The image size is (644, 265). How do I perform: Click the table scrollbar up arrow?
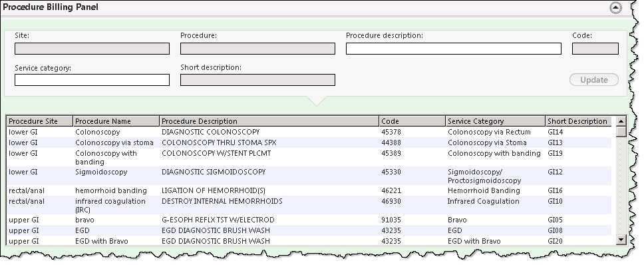coord(621,121)
